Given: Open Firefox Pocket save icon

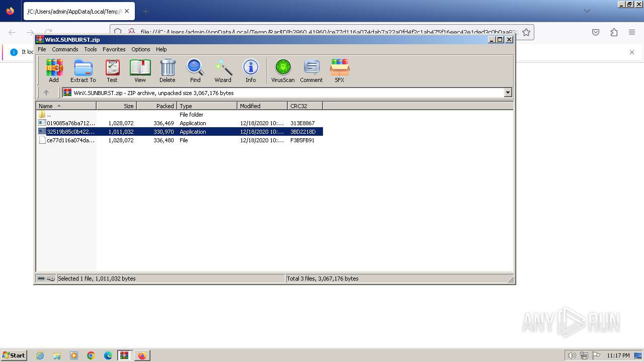Looking at the screenshot, I should point(596,32).
